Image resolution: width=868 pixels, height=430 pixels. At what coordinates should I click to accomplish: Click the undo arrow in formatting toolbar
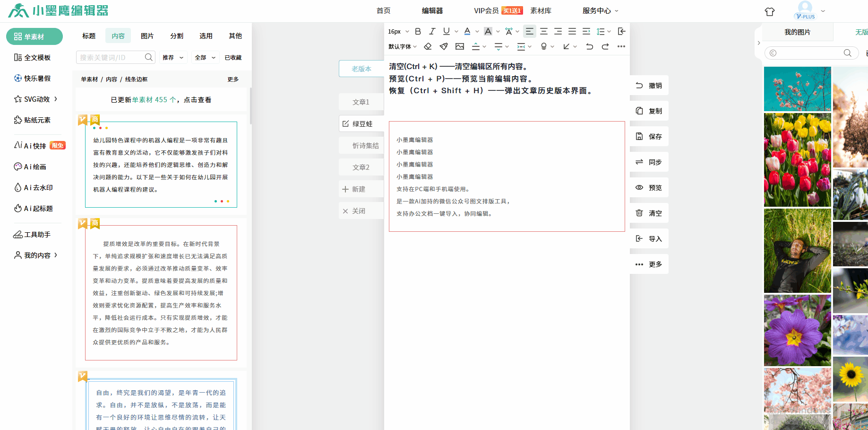589,46
